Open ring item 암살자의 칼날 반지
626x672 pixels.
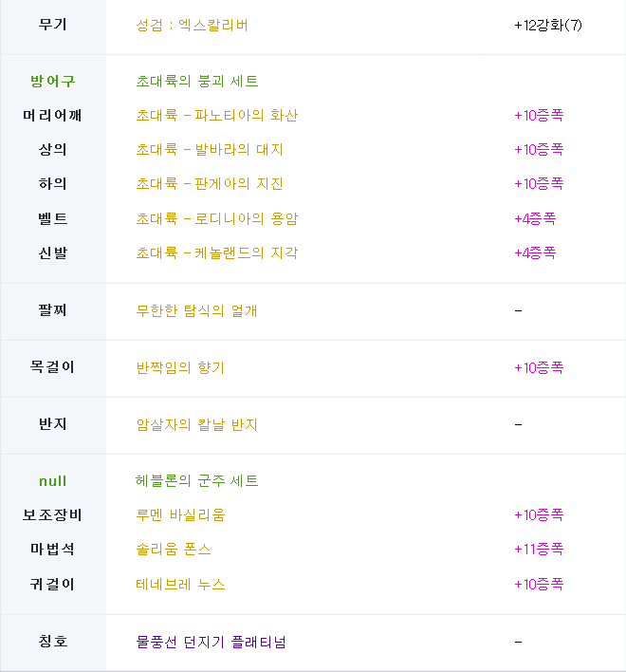click(196, 424)
